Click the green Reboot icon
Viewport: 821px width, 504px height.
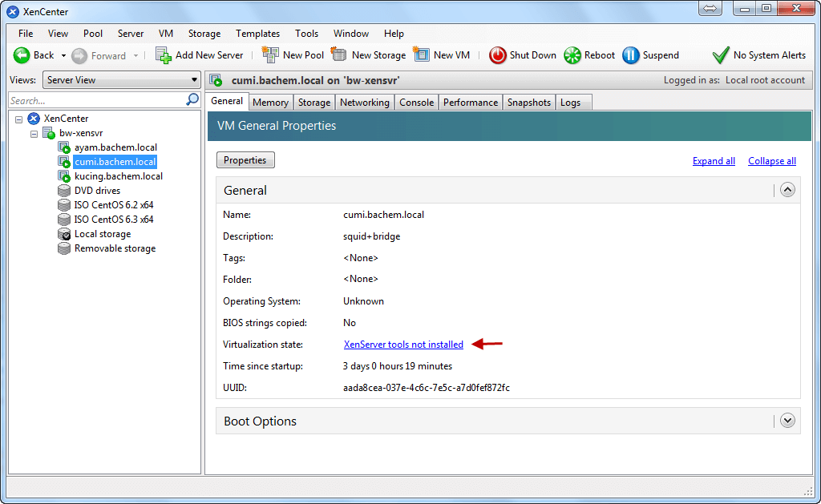point(572,55)
